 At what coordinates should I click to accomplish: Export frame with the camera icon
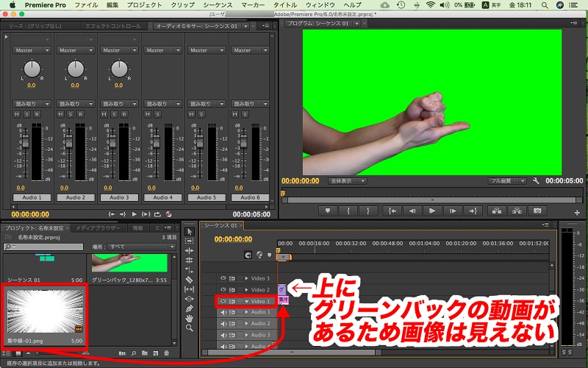[537, 211]
